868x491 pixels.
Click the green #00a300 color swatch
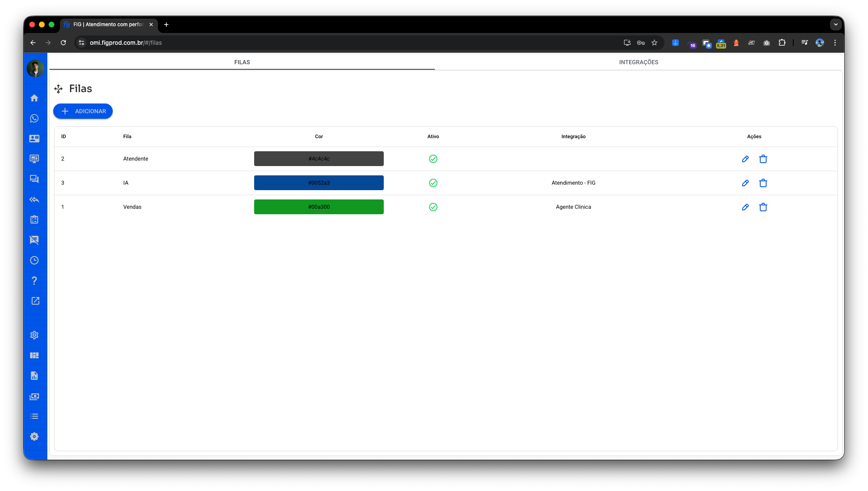click(319, 207)
